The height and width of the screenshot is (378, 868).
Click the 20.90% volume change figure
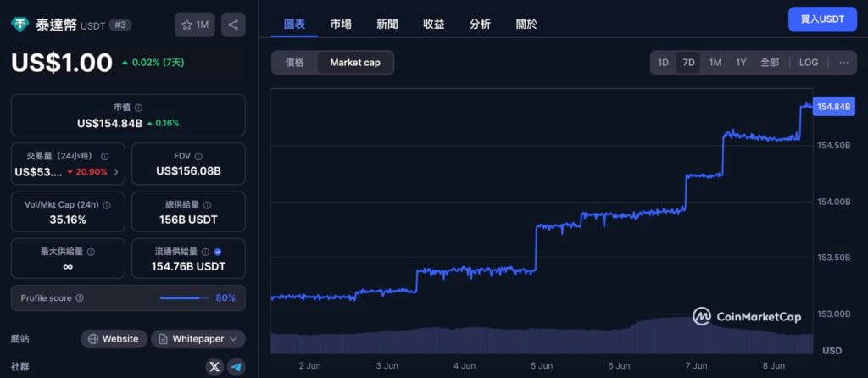point(87,172)
